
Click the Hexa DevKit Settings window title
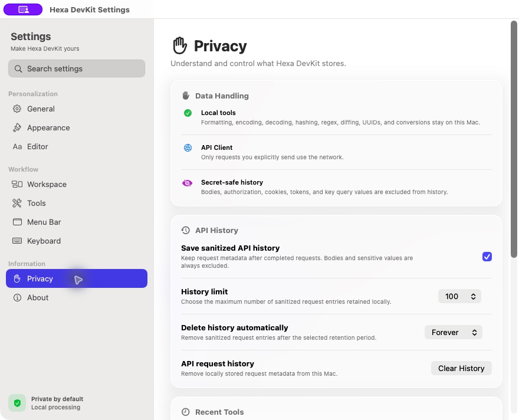[90, 9]
